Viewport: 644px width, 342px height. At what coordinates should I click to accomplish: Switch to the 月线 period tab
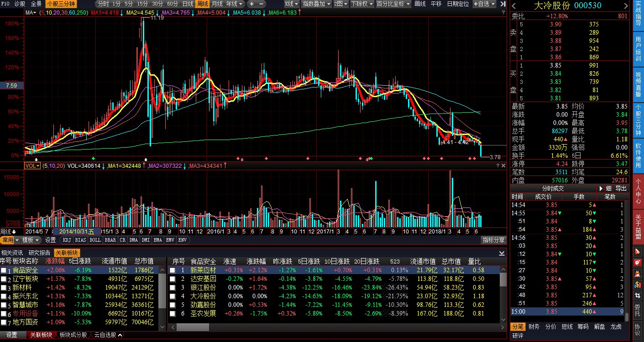[217, 4]
